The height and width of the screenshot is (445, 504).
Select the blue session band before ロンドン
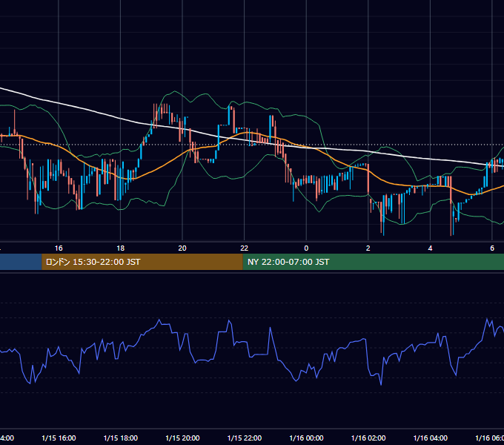click(x=21, y=262)
